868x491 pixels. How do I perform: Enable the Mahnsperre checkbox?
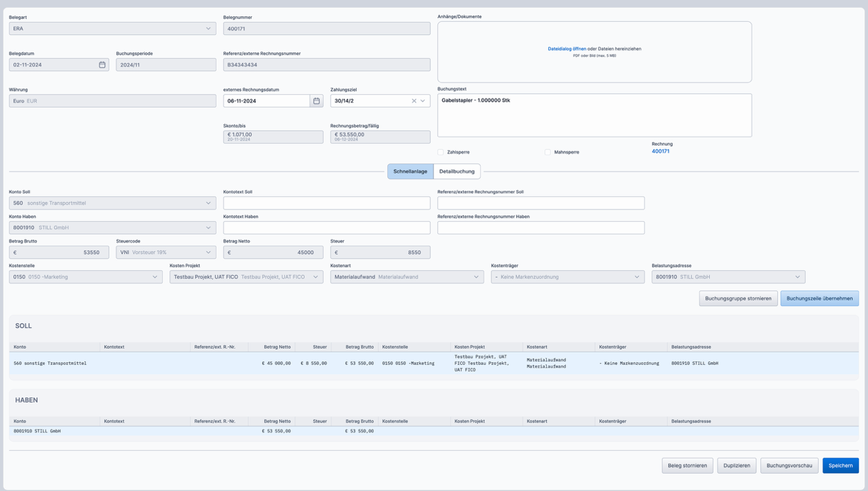tap(547, 152)
